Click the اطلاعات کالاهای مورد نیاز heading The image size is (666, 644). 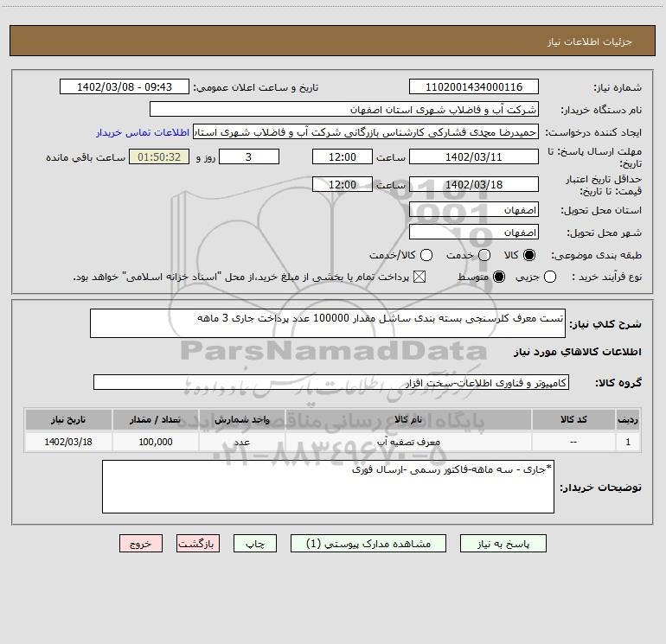pos(578,352)
